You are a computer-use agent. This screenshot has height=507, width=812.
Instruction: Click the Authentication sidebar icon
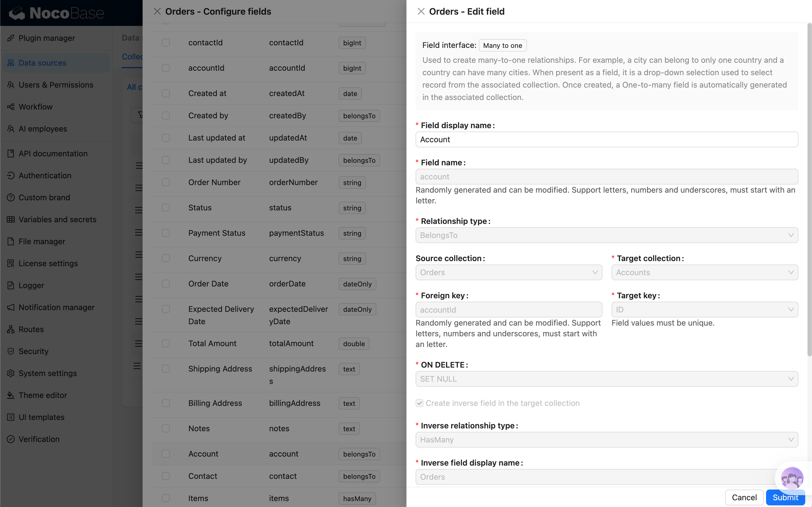coord(11,175)
